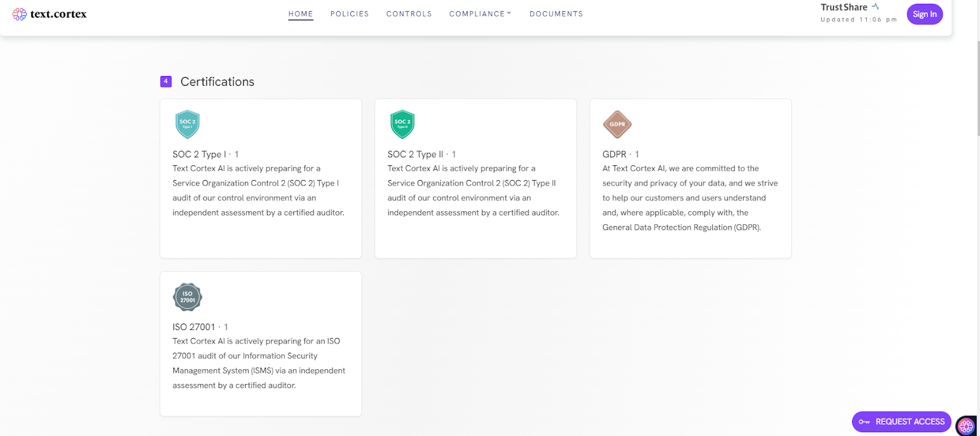
Task: Click the GDPR diamond badge icon
Action: click(617, 124)
